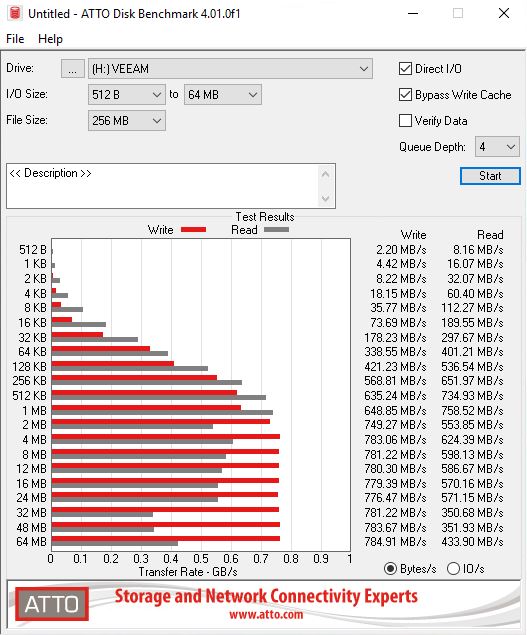Click the 1 MB gray read bar

coord(162,412)
